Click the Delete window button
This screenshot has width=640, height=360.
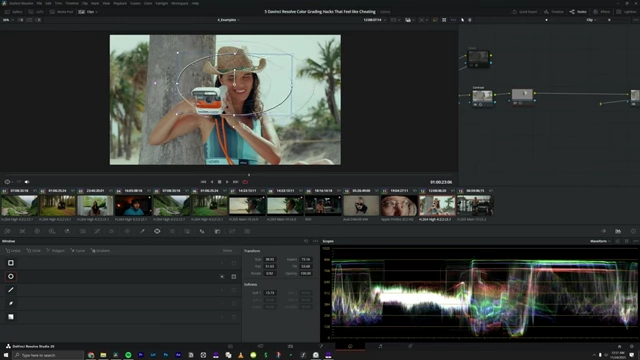click(x=227, y=251)
